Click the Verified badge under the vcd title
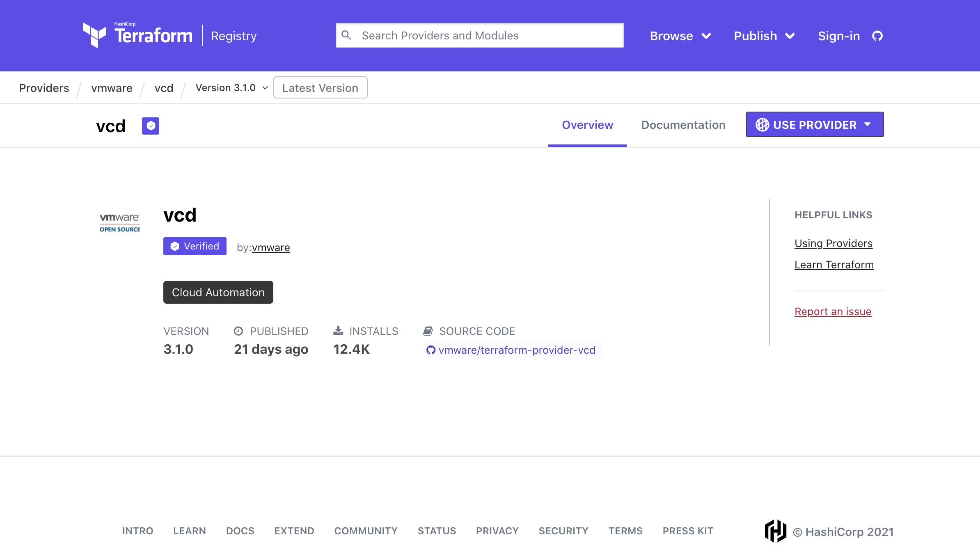 195,246
